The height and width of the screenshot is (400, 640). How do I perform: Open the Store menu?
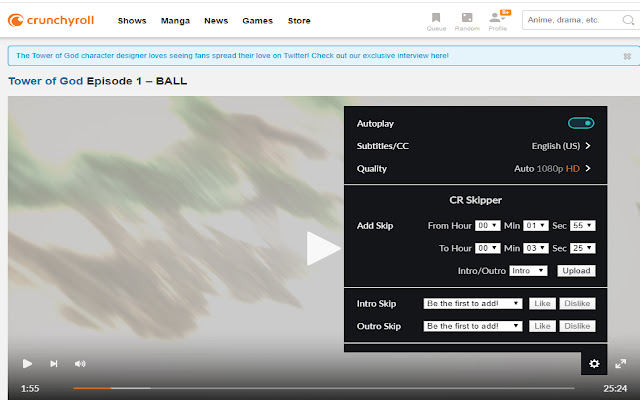click(299, 20)
